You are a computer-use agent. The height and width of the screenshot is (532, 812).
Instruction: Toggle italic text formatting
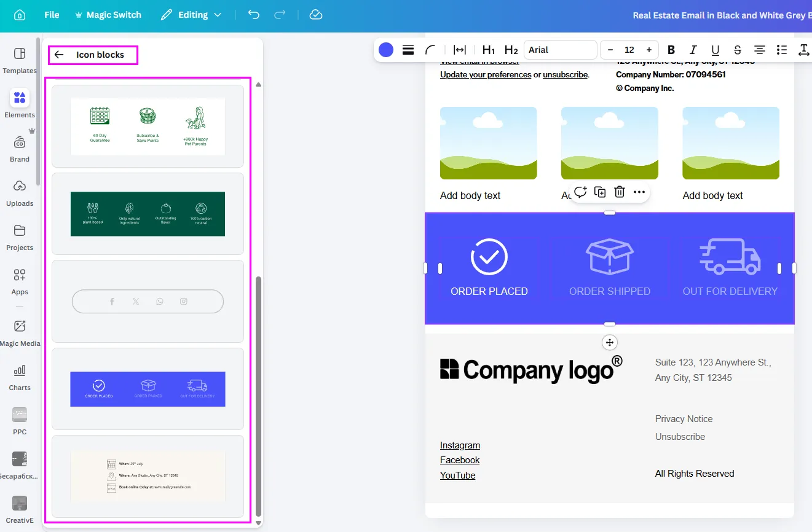tap(693, 50)
